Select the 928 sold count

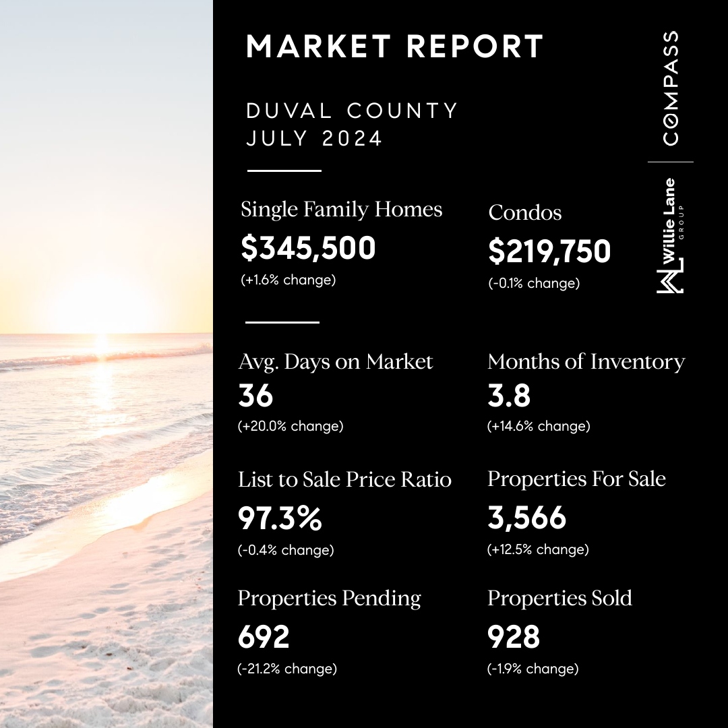click(513, 637)
